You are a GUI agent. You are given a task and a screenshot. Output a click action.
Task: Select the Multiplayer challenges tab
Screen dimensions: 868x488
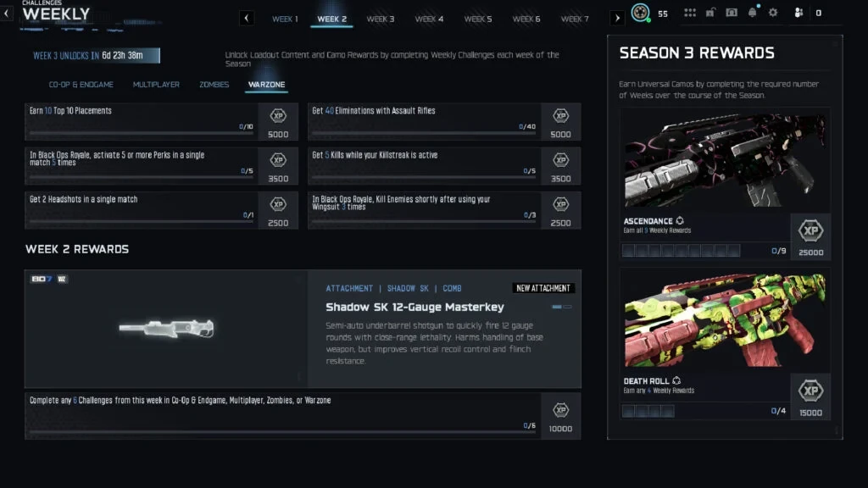coord(159,85)
